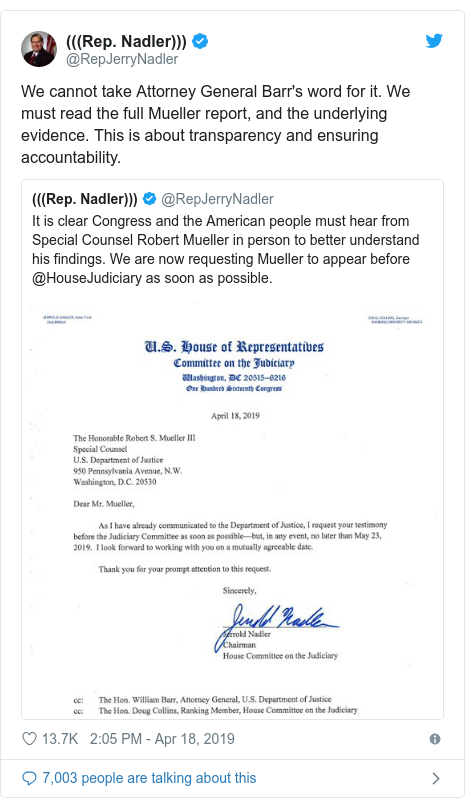Open the tweet info circle icon

[x=435, y=739]
